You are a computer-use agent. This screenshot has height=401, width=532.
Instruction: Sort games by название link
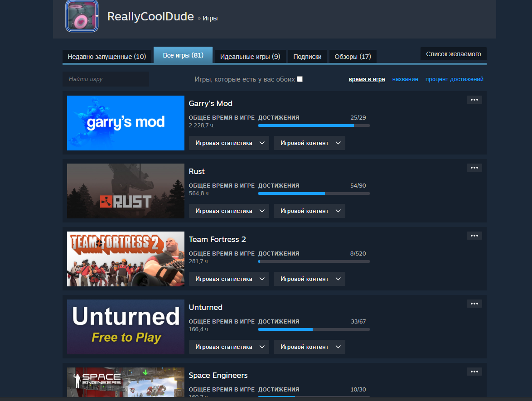pyautogui.click(x=405, y=79)
